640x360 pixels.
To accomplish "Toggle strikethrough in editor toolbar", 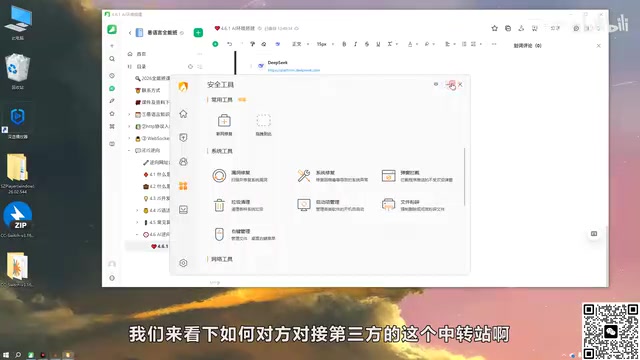I will click(x=367, y=44).
